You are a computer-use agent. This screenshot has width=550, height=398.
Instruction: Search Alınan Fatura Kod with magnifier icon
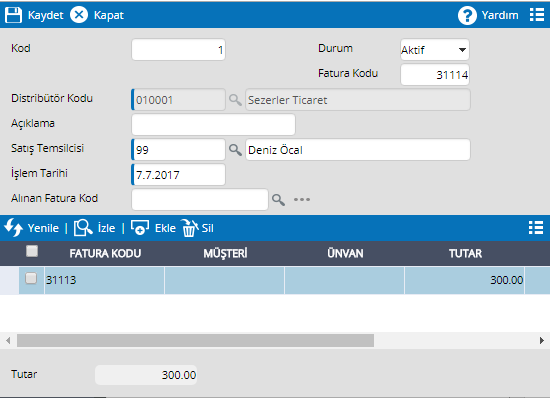[x=279, y=200]
